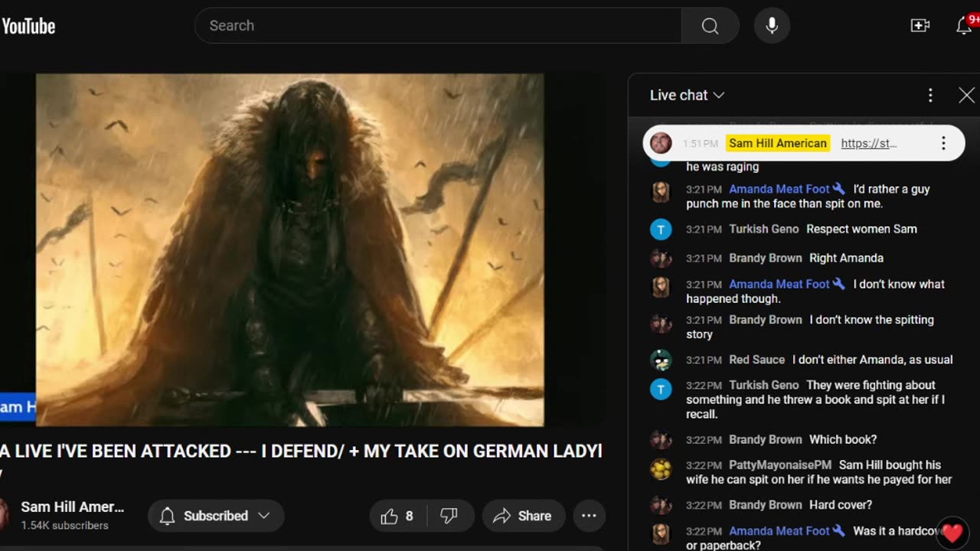This screenshot has height=551, width=980.
Task: Click Red Sauce avatar in chat
Action: [661, 360]
